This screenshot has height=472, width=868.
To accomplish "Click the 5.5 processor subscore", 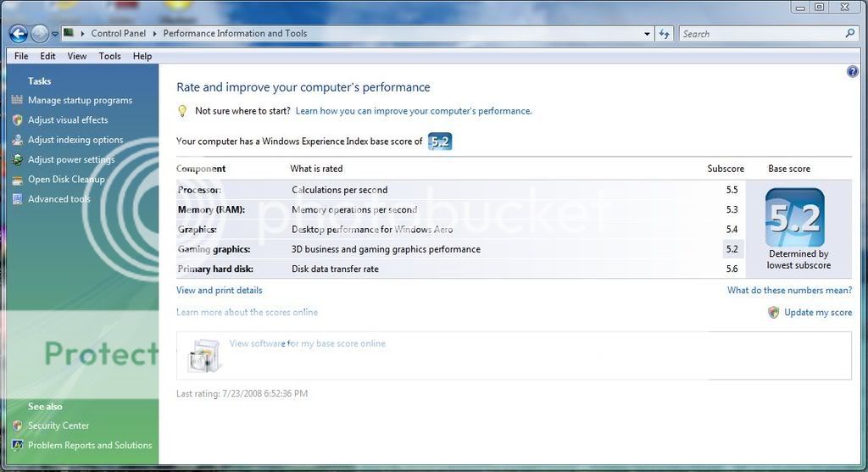I will (732, 190).
